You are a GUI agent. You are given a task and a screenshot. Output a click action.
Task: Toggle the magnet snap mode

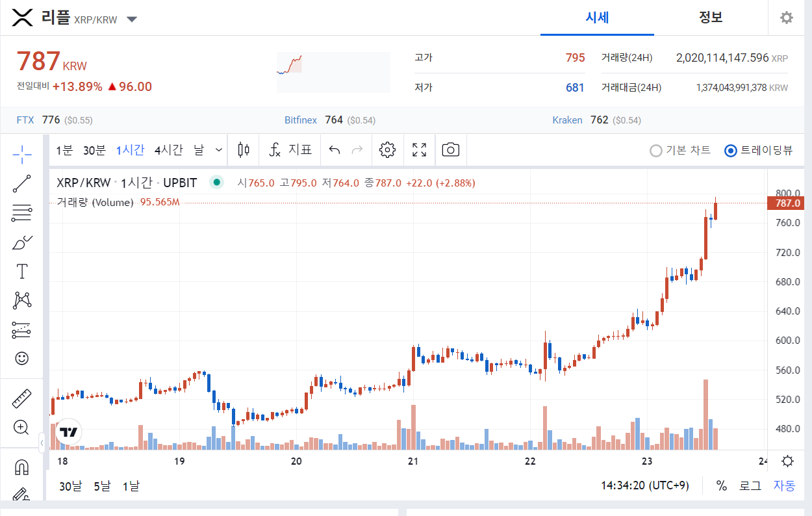point(22,467)
